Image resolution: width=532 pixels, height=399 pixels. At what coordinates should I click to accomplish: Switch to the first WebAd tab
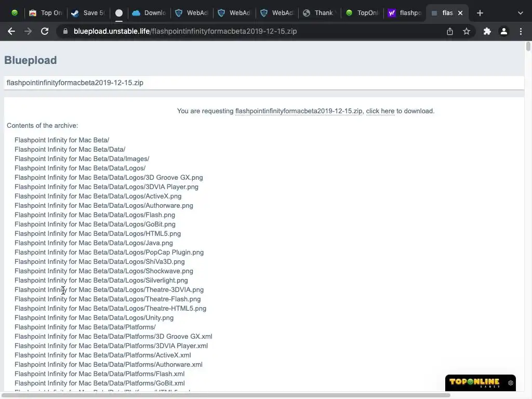coord(192,13)
